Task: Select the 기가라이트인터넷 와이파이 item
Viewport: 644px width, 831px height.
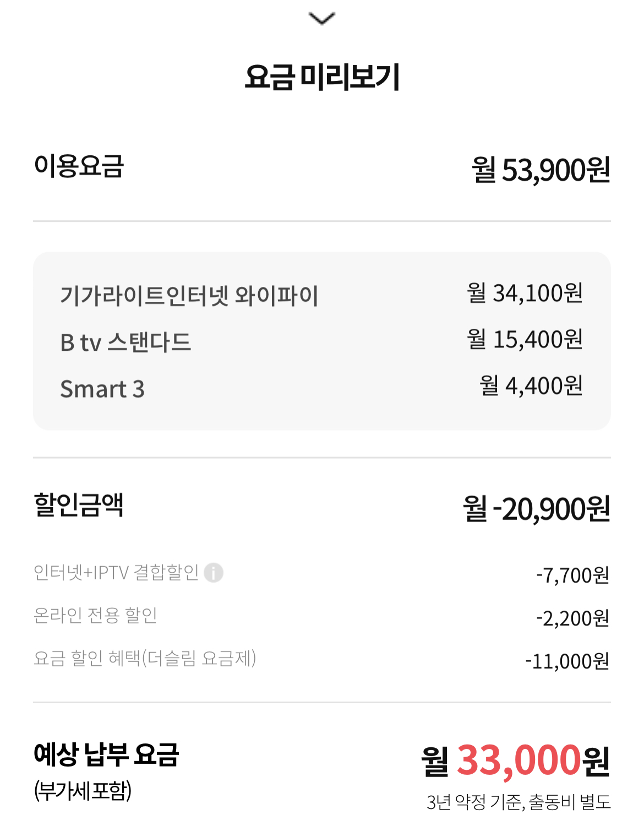Action: coord(189,295)
